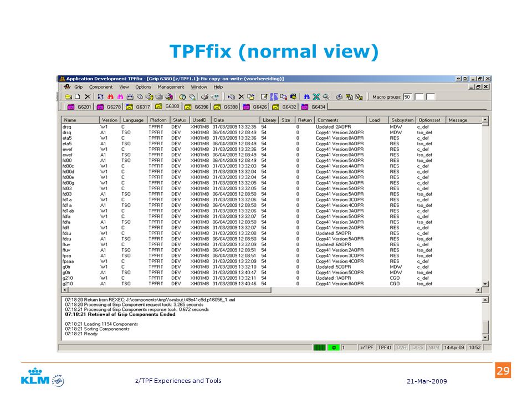Click the Subsystem column header
Image resolution: width=532 pixels, height=399 pixels.
click(402, 120)
